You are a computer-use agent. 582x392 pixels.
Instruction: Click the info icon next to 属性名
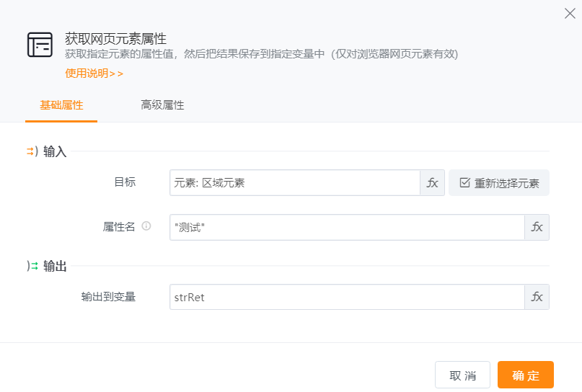pyautogui.click(x=146, y=226)
